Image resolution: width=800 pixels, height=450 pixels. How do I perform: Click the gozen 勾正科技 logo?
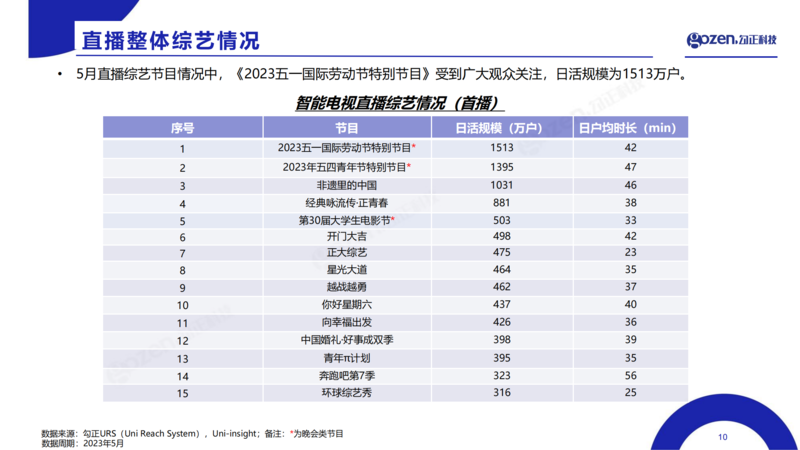click(731, 40)
